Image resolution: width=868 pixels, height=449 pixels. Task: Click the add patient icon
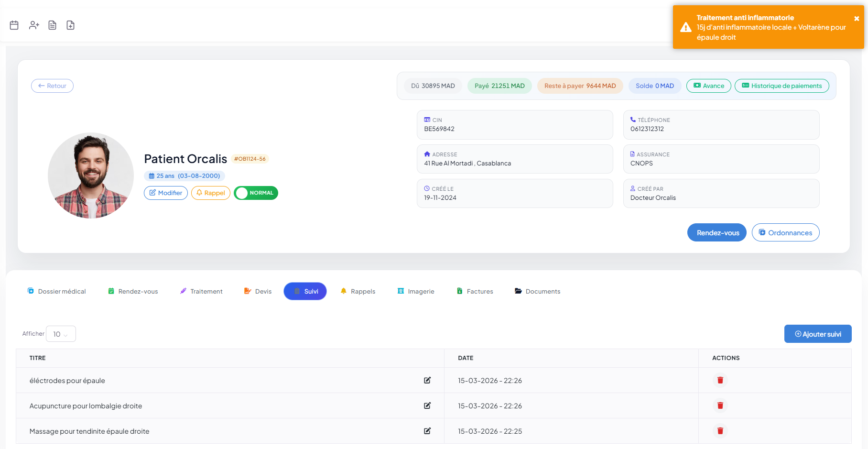point(34,25)
